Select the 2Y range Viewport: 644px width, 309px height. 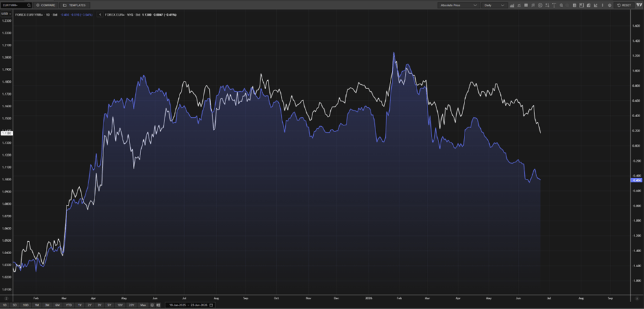tap(90, 306)
